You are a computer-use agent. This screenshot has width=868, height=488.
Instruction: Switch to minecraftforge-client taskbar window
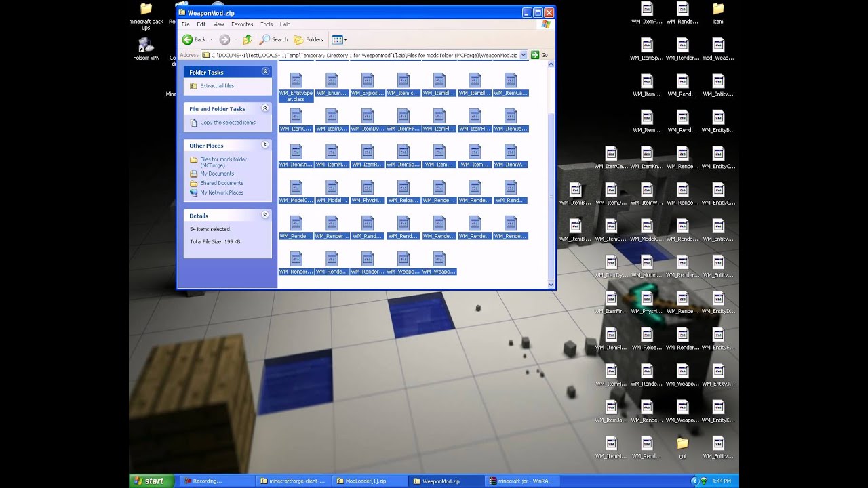tap(293, 481)
